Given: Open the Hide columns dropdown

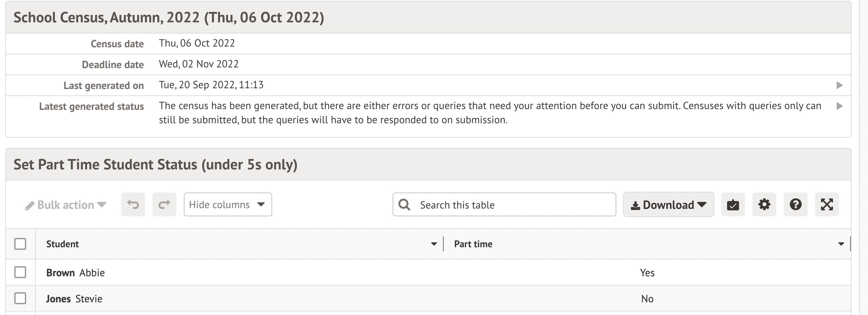Looking at the screenshot, I should click(x=228, y=204).
